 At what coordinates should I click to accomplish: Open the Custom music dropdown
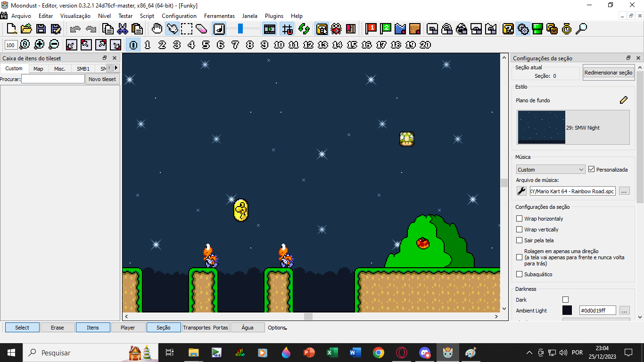tap(551, 169)
